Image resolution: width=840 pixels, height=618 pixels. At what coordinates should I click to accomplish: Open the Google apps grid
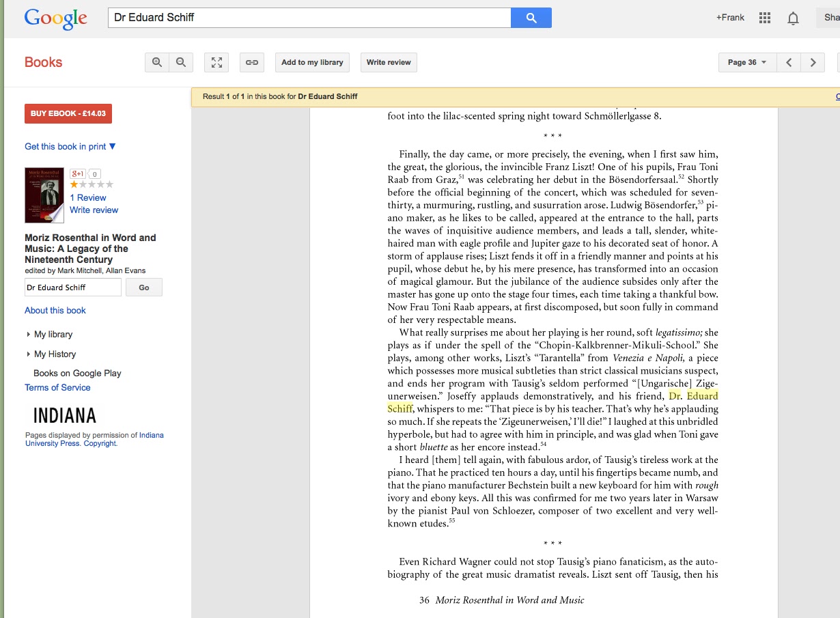coord(765,18)
